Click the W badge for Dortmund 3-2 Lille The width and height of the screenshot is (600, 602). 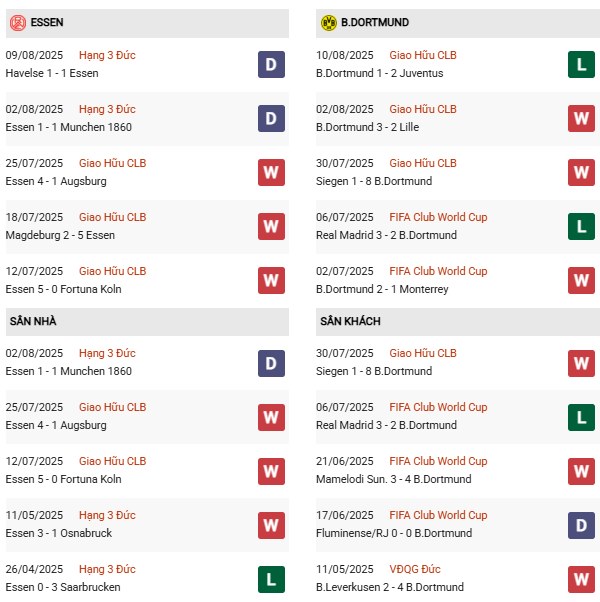point(581,118)
